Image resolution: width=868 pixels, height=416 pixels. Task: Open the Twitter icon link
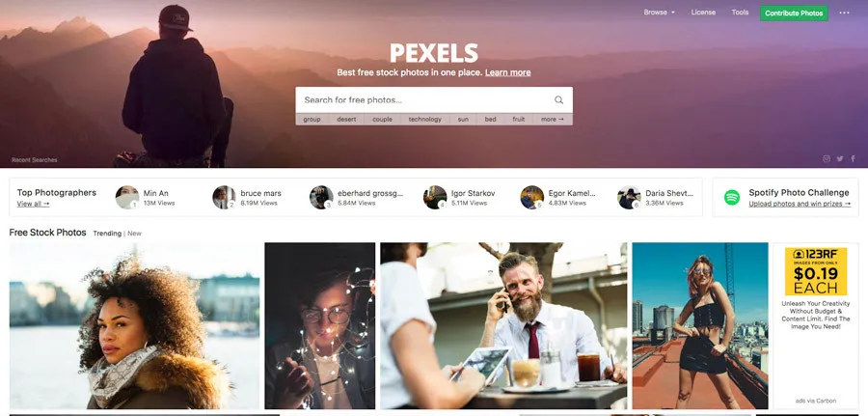pyautogui.click(x=840, y=159)
